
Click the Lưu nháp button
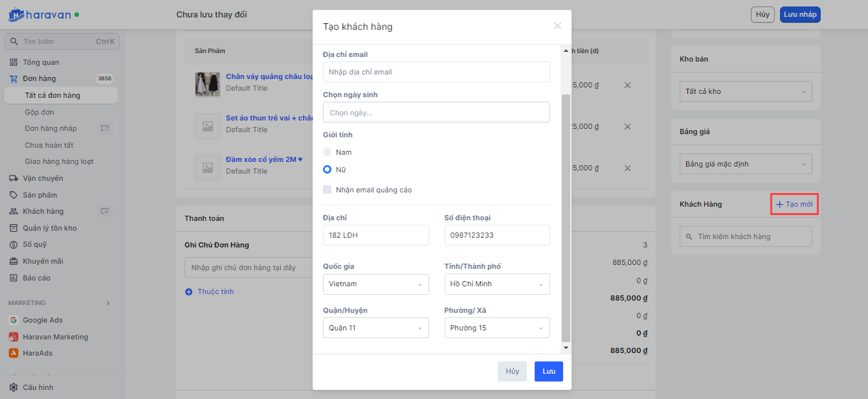click(x=799, y=14)
